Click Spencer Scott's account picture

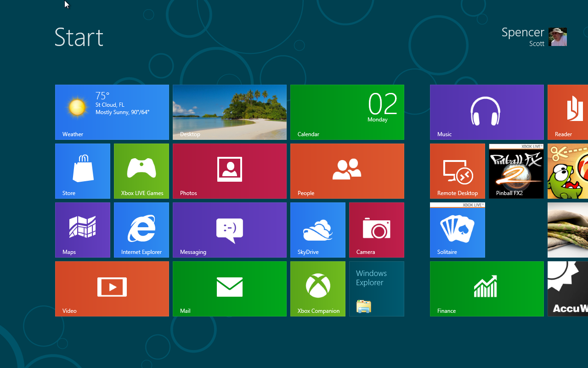click(557, 36)
